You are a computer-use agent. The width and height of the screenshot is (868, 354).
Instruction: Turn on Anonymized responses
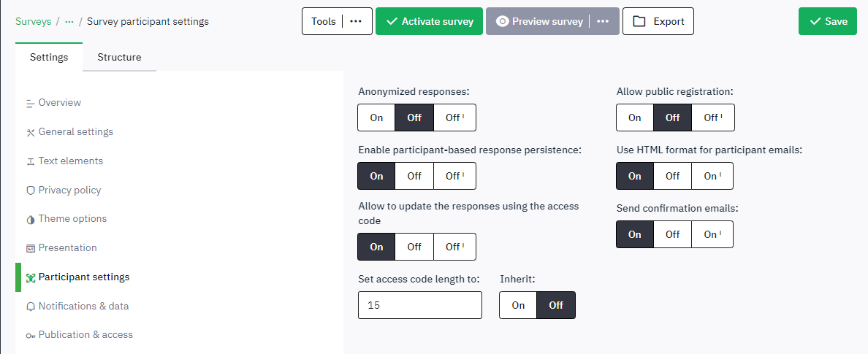click(x=376, y=118)
